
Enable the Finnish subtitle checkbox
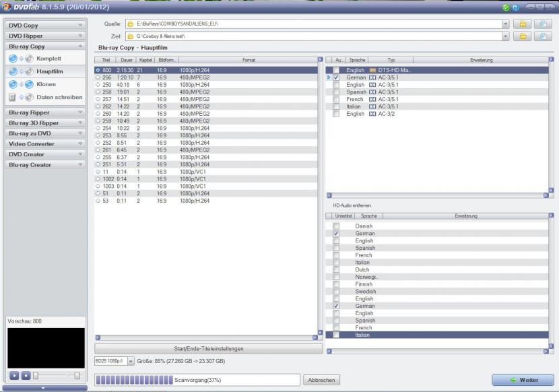pyautogui.click(x=336, y=284)
